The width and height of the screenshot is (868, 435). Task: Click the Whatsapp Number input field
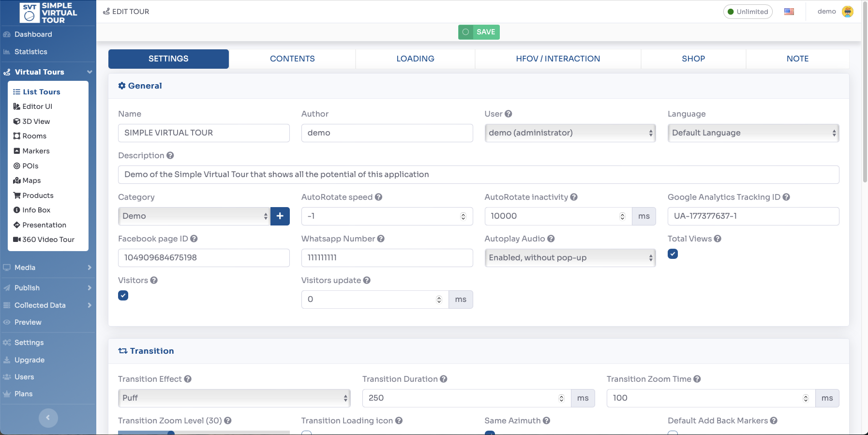pyautogui.click(x=387, y=258)
